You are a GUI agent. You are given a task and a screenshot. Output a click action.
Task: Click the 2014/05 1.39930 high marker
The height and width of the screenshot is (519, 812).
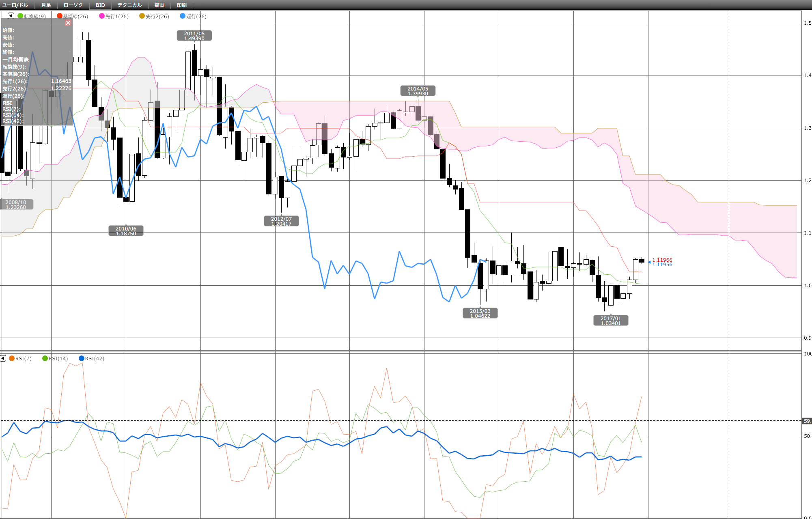click(x=418, y=91)
